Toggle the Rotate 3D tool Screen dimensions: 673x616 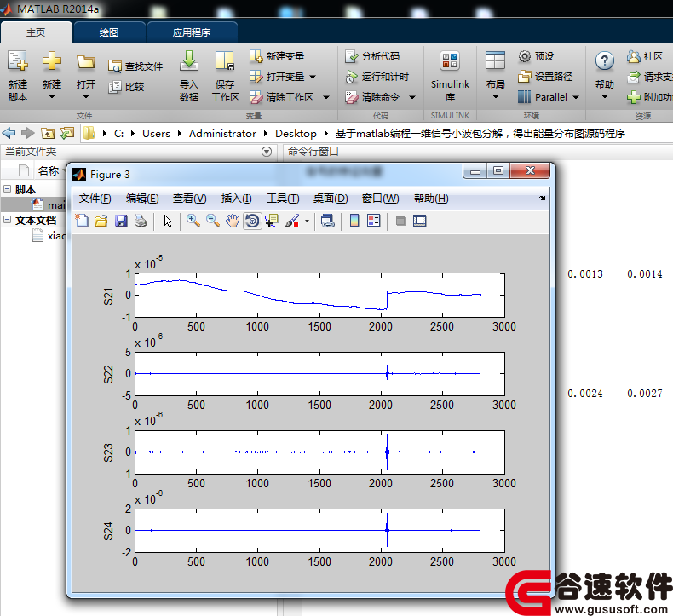(252, 221)
